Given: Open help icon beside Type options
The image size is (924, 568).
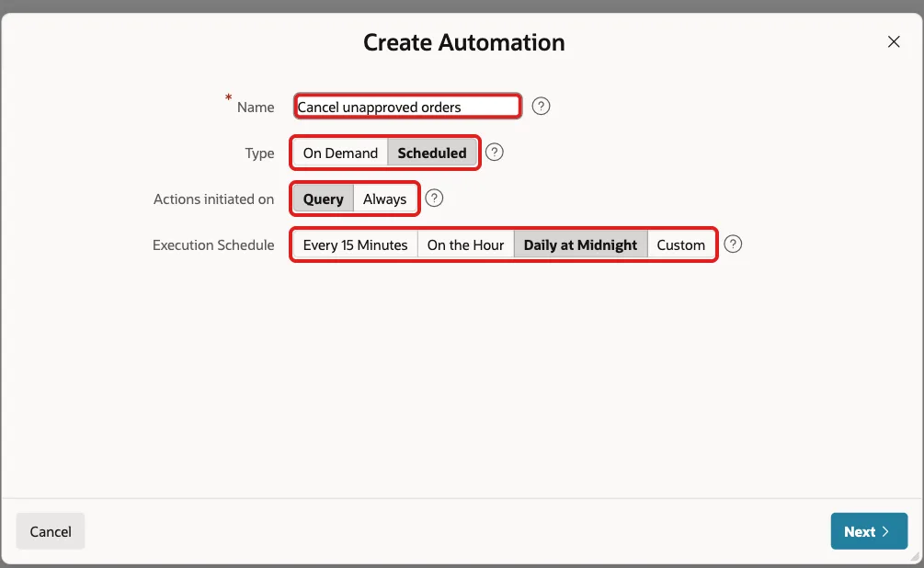Looking at the screenshot, I should [x=494, y=152].
